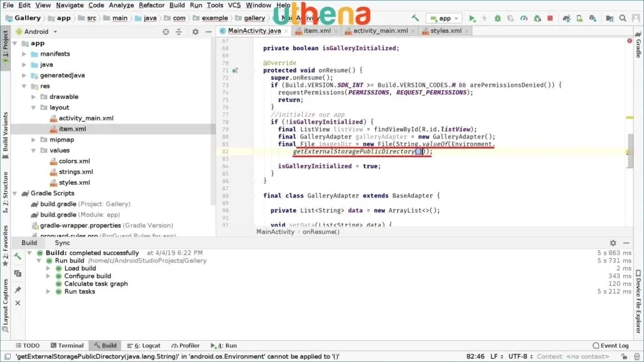Toggle the 2: Favorites side panel
The width and height of the screenshot is (644, 362).
[x=6, y=246]
